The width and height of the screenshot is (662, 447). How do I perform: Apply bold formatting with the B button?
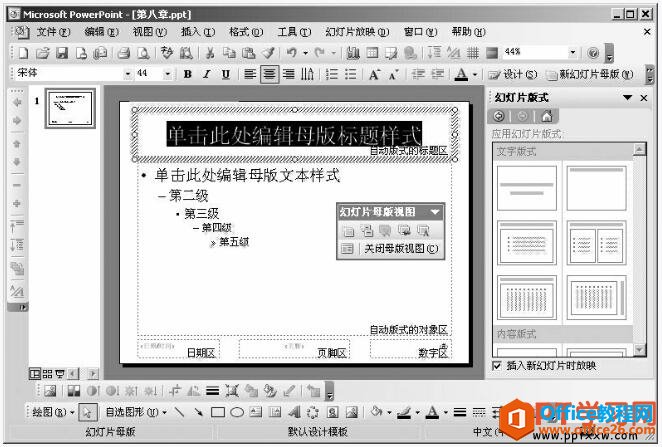[x=188, y=75]
